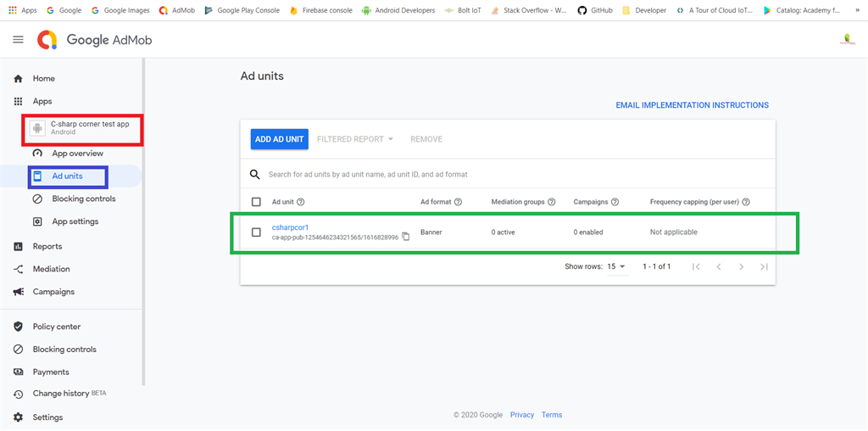The width and height of the screenshot is (868, 431).
Task: Open the Privacy footer link
Action: tap(522, 415)
